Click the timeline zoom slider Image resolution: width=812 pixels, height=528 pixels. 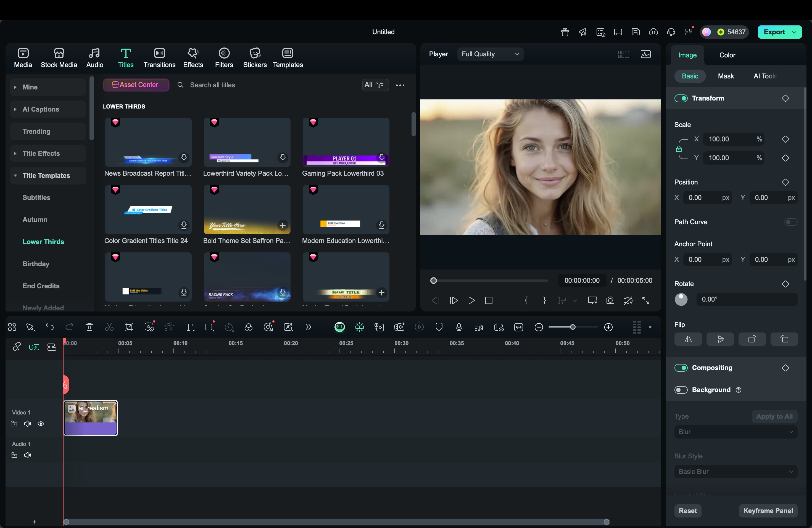click(x=573, y=328)
